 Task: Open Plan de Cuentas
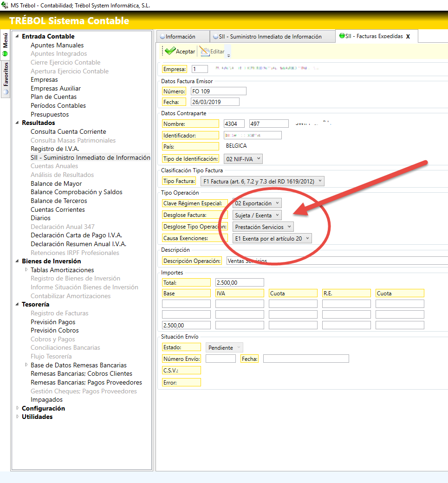pyautogui.click(x=53, y=97)
